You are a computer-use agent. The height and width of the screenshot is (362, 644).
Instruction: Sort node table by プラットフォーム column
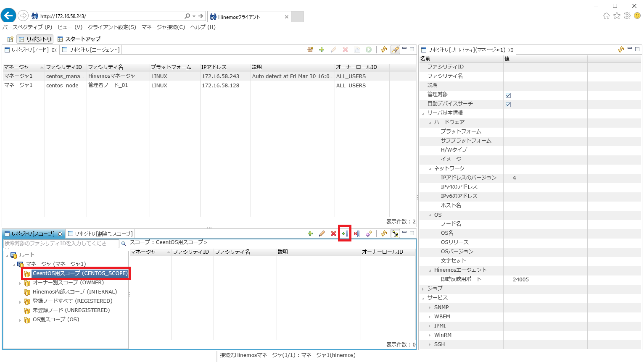[175, 67]
